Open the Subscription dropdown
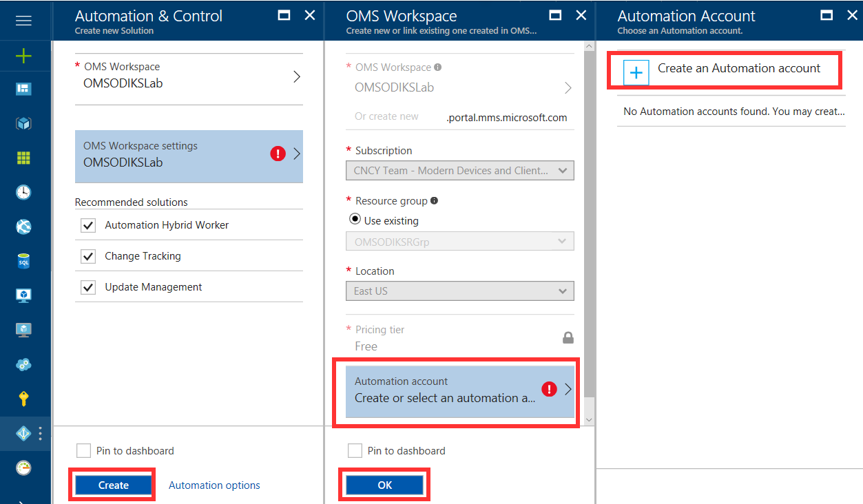 [459, 170]
